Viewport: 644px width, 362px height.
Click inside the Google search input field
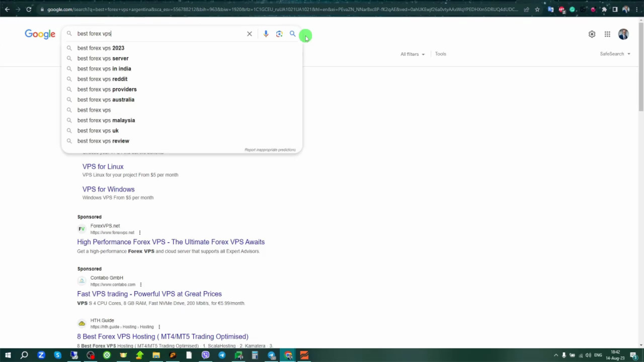point(160,34)
